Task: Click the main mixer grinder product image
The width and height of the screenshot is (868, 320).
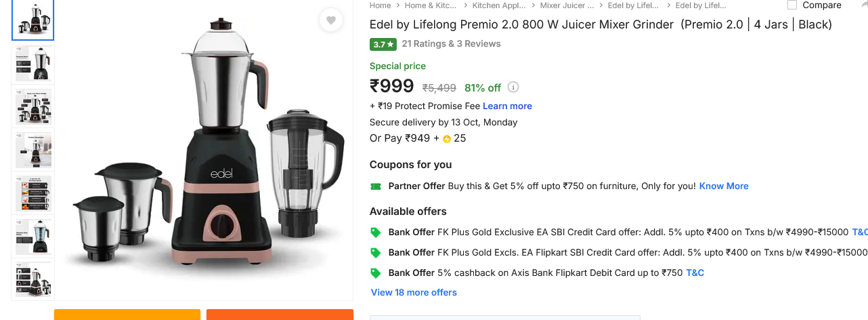Action: [203, 149]
